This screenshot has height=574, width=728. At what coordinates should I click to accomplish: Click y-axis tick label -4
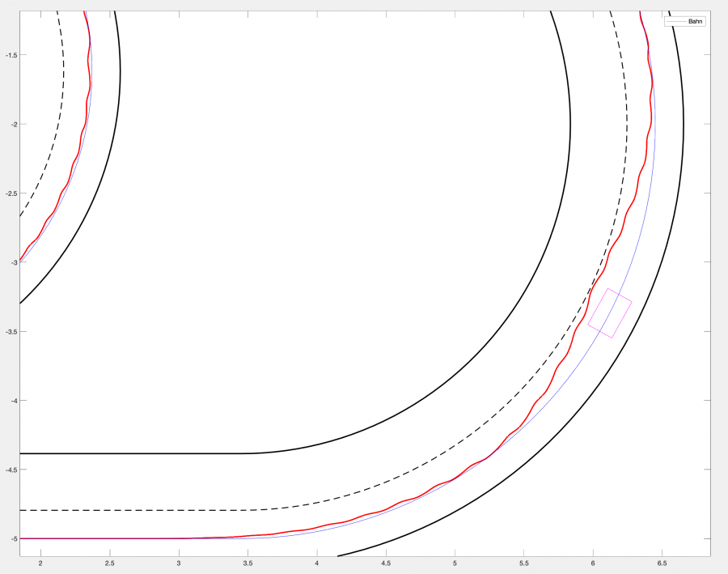[x=11, y=401]
